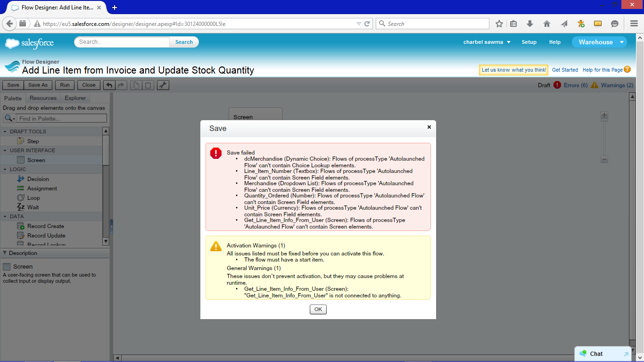Select the Screen element icon in the palette
Screen dimensions: 644x362
point(20,160)
